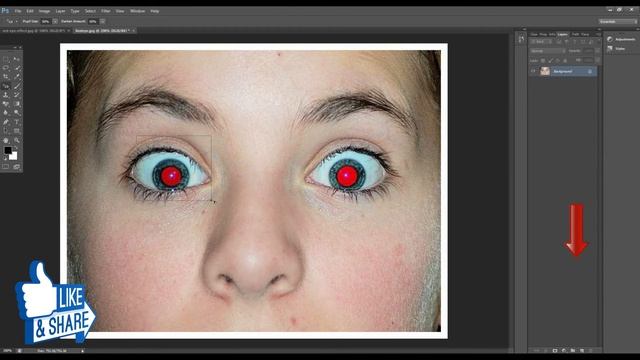Swap foreground and background colors
The height and width of the screenshot is (360, 640).
[16, 148]
